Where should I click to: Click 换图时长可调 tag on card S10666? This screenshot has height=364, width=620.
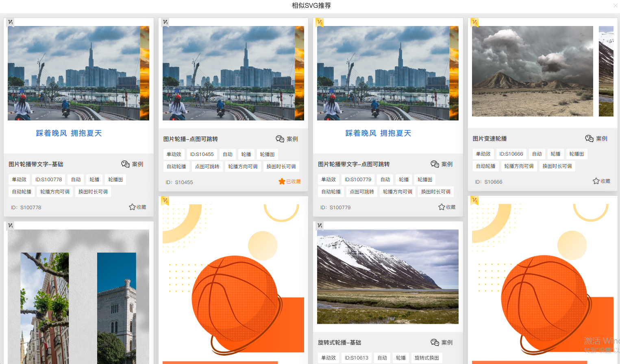point(557,166)
